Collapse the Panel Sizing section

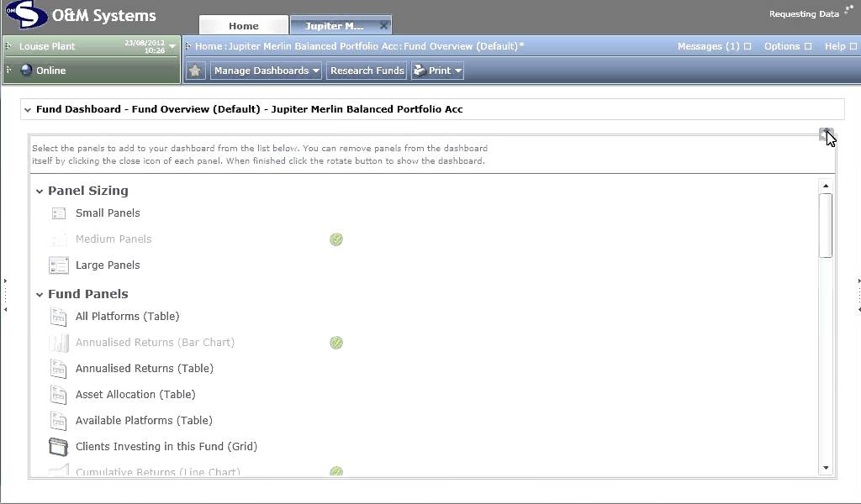coord(39,192)
